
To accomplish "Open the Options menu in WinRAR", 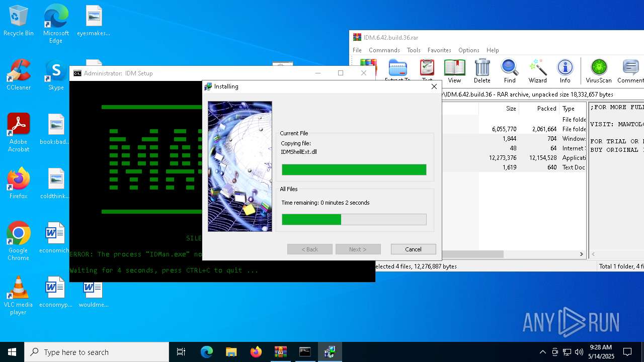I will point(469,50).
